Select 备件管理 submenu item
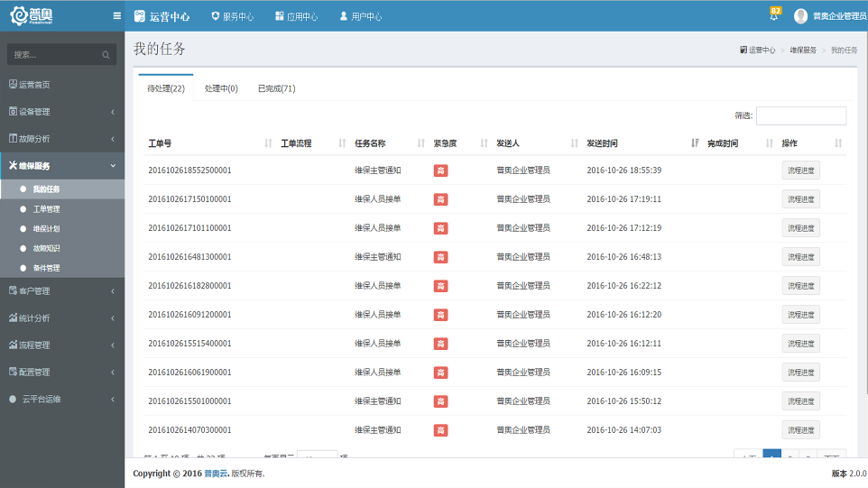This screenshot has height=488, width=868. pos(62,268)
